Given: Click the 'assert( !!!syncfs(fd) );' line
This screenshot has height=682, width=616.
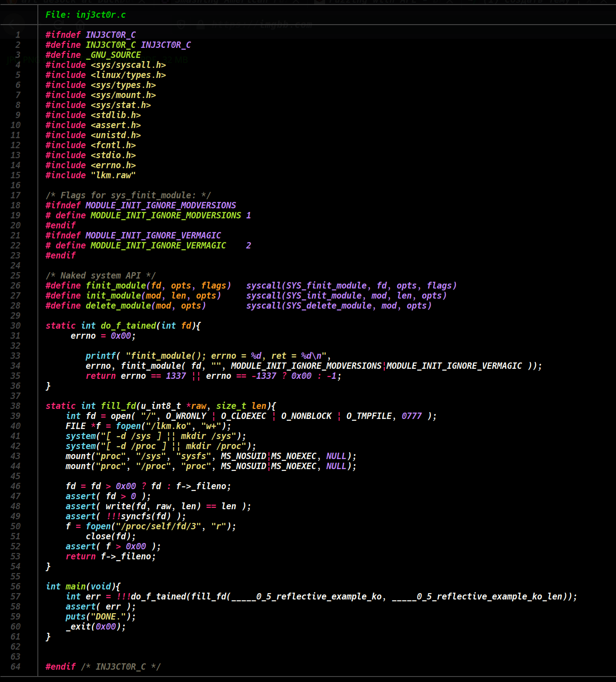Looking at the screenshot, I should pos(126,516).
